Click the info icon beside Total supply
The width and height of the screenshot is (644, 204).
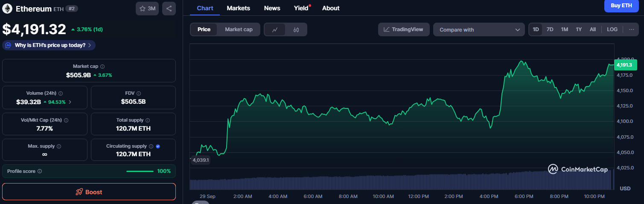click(x=148, y=120)
